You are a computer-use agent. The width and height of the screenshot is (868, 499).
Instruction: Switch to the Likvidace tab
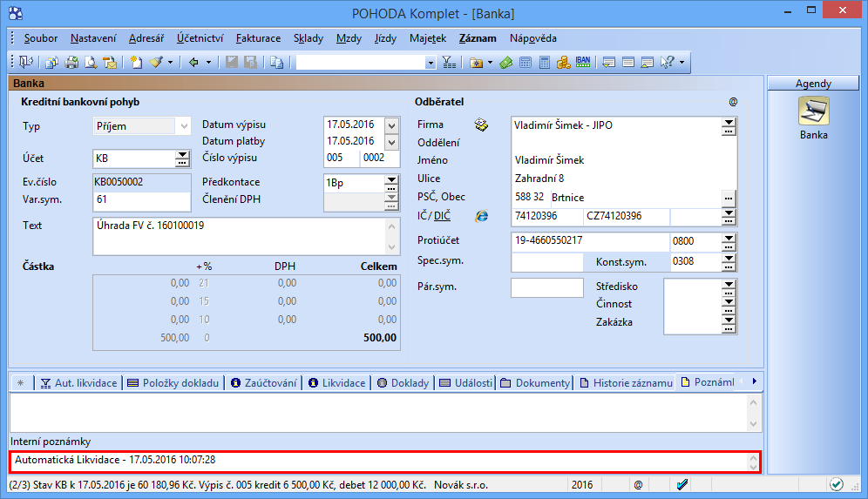[336, 383]
